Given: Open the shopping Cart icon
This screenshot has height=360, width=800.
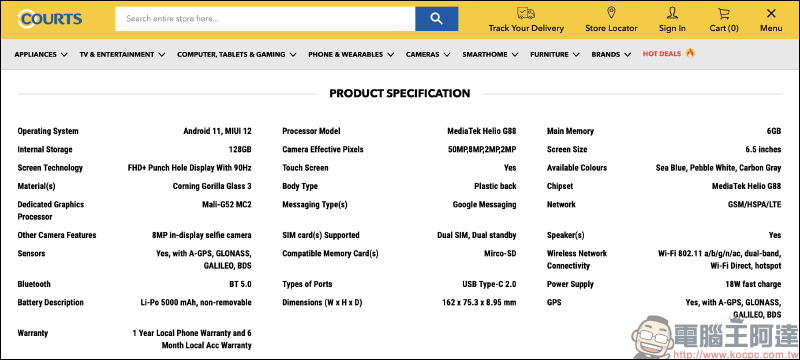Looking at the screenshot, I should (723, 13).
